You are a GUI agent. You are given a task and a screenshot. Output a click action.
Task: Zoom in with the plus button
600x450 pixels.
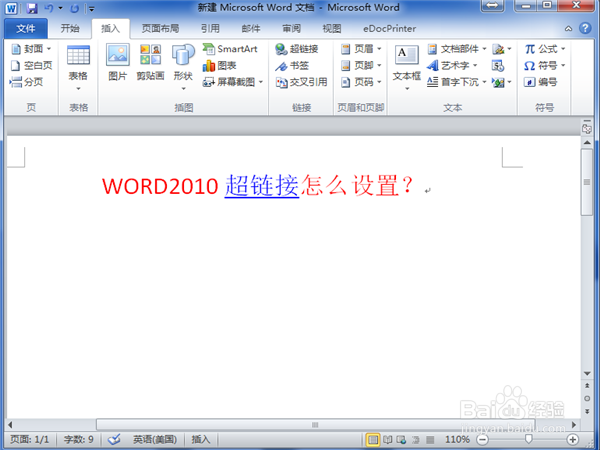click(x=572, y=439)
